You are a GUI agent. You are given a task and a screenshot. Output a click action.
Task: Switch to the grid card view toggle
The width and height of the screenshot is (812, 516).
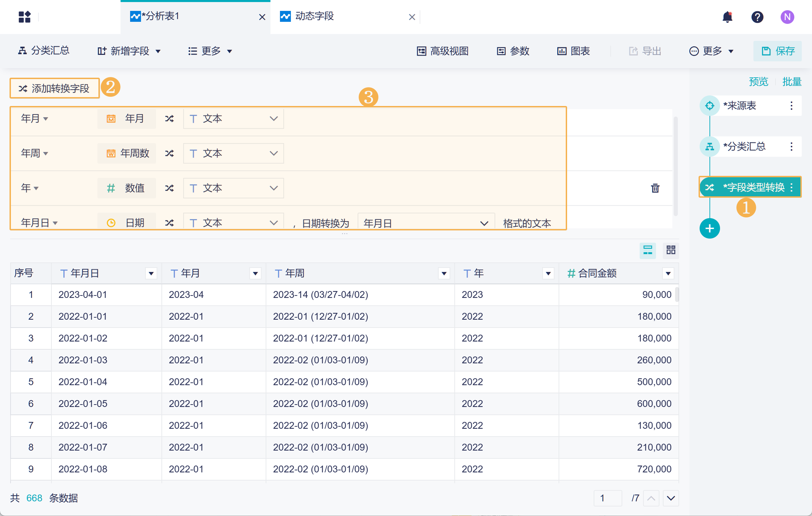671,250
